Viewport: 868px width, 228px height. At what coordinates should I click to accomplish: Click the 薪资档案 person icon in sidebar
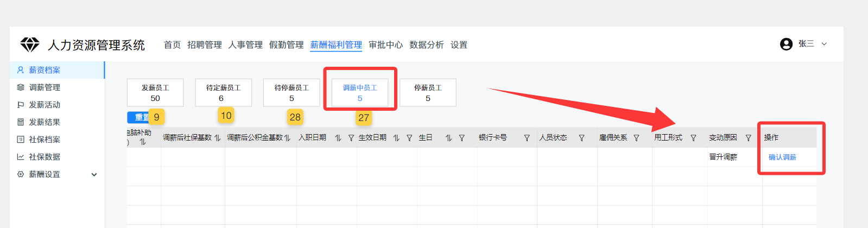21,70
